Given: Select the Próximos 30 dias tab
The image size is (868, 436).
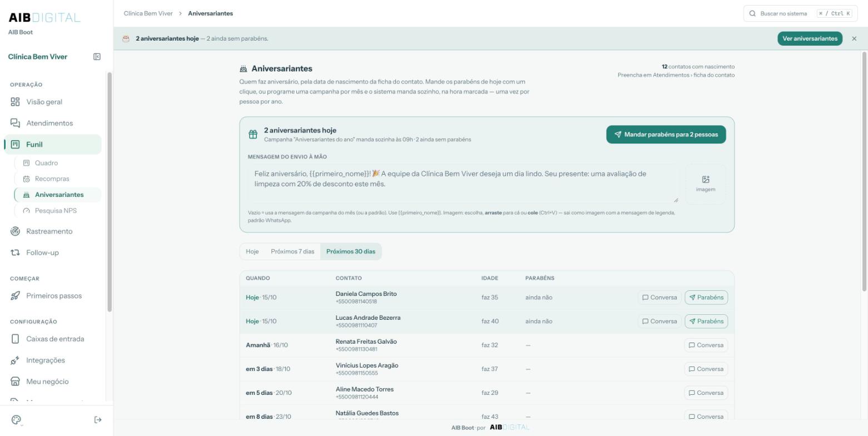Looking at the screenshot, I should [x=351, y=251].
